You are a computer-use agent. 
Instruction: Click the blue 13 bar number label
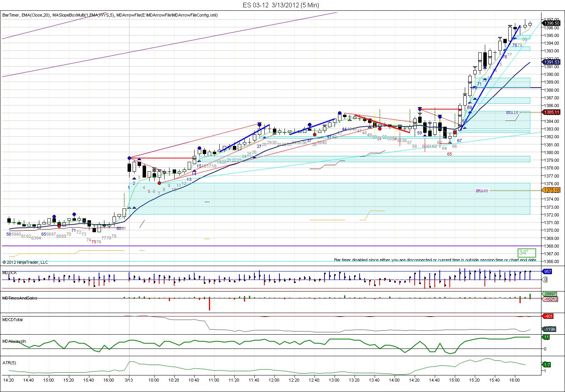point(189,179)
